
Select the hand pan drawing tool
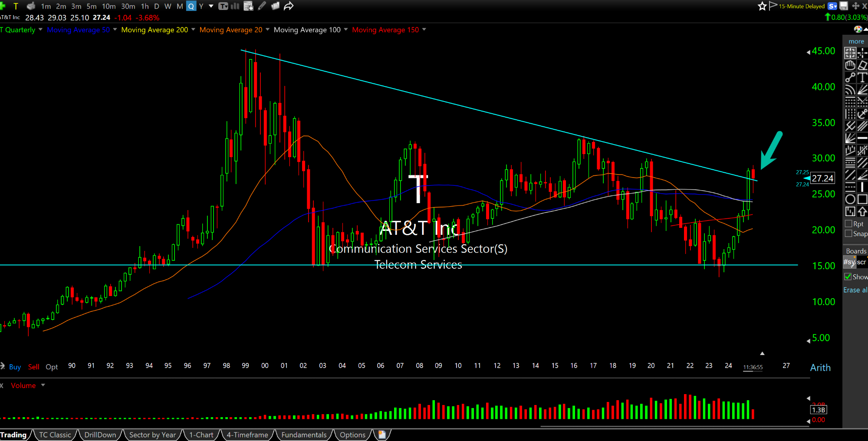click(x=850, y=65)
